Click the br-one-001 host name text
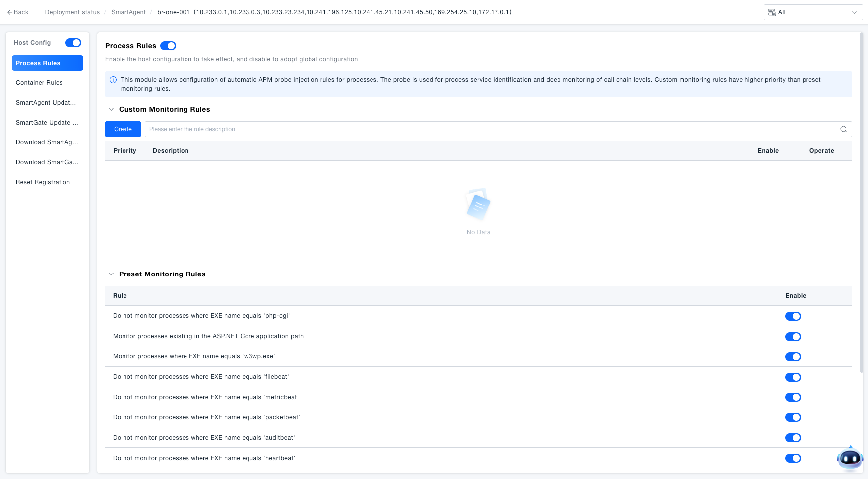The width and height of the screenshot is (868, 479). pos(173,12)
